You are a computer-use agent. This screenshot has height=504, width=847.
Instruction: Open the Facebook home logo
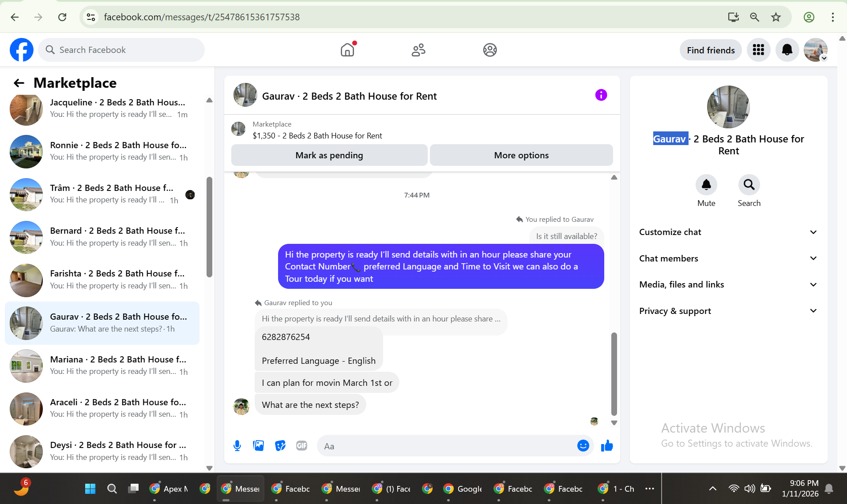(22, 50)
